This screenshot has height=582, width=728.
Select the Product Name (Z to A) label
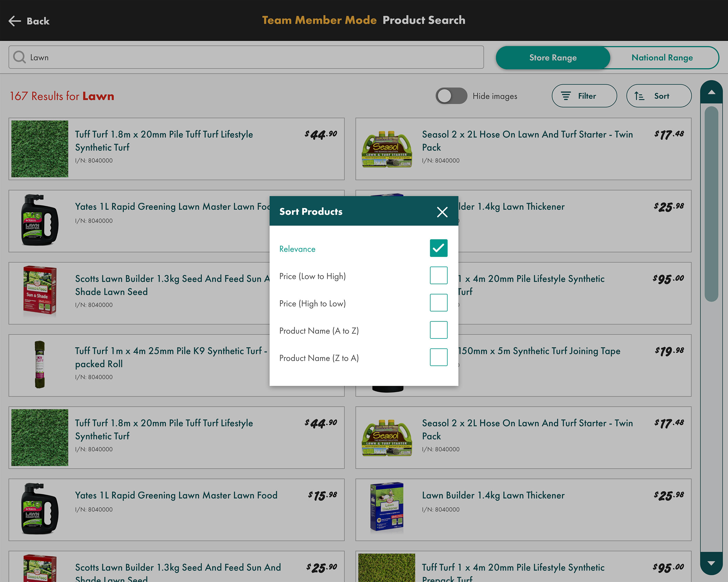(x=319, y=358)
